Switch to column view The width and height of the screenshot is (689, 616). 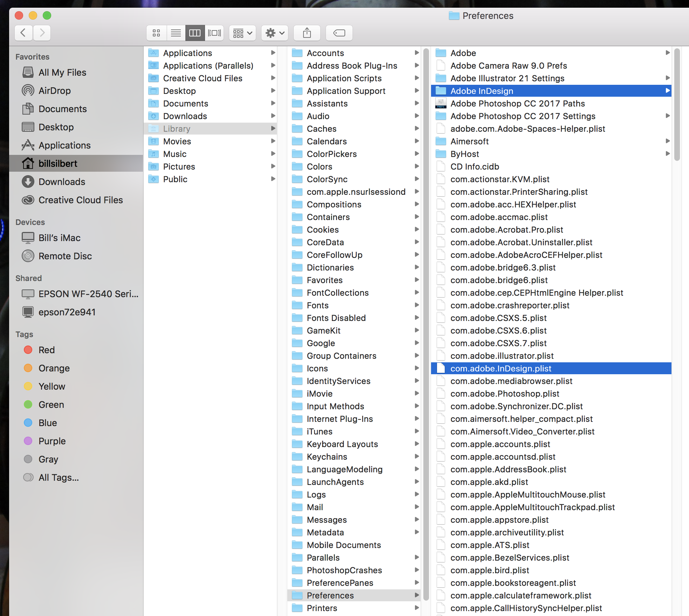[195, 33]
